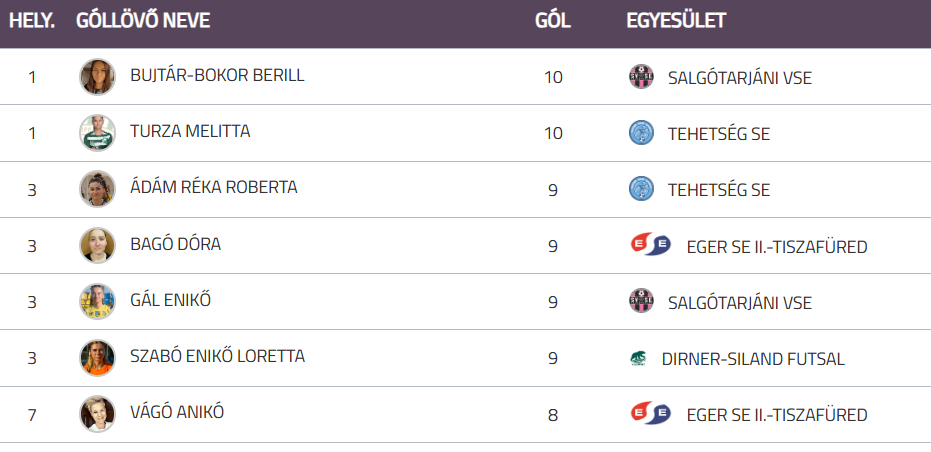The width and height of the screenshot is (931, 452).
Task: Click Tehetség SE logo in Ádám Réka row
Action: tap(640, 189)
